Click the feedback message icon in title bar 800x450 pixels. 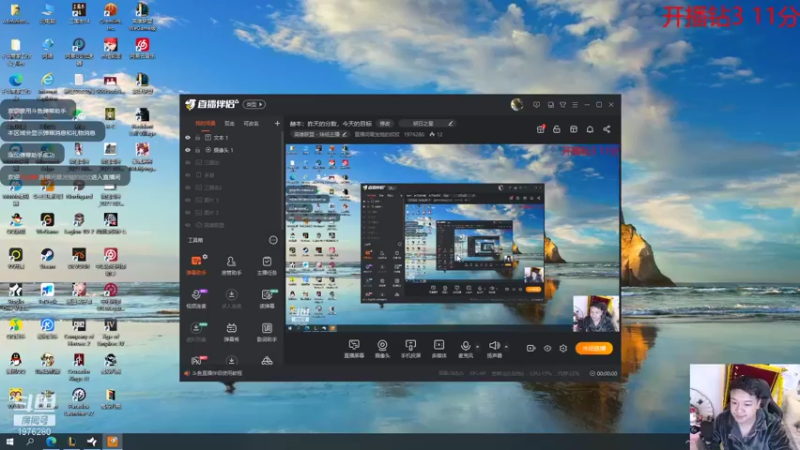[536, 105]
